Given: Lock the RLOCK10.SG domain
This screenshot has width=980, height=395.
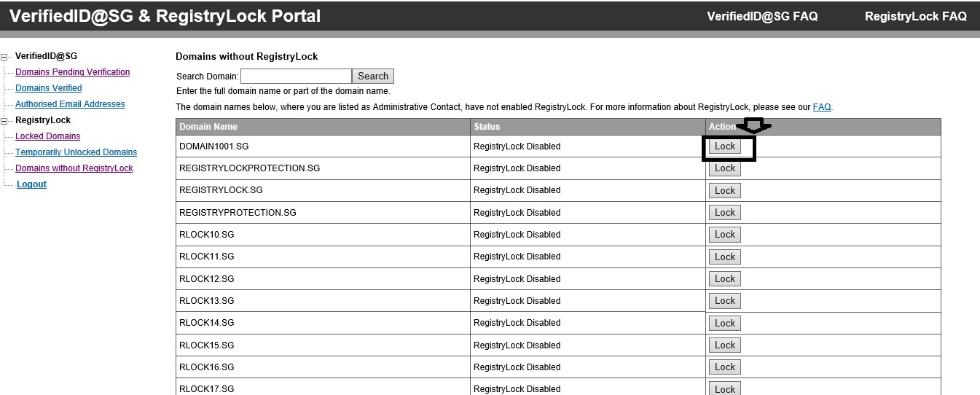Looking at the screenshot, I should click(725, 235).
